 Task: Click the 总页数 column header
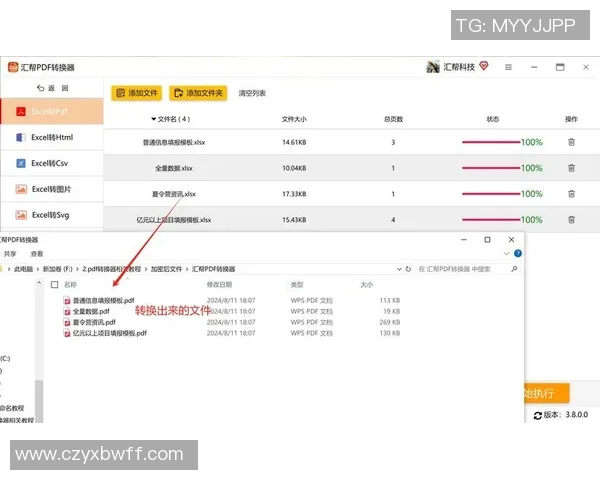(x=393, y=119)
